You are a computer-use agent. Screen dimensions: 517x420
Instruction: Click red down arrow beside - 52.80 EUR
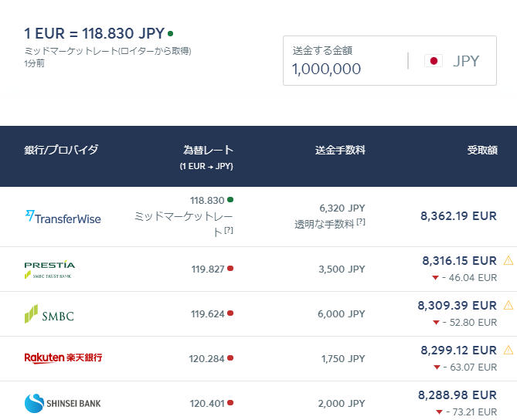pos(436,323)
